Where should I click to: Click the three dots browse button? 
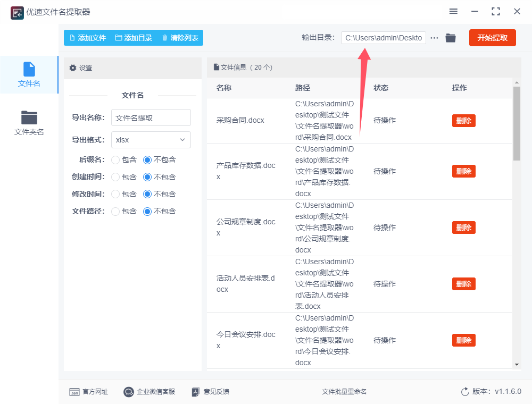(x=434, y=38)
